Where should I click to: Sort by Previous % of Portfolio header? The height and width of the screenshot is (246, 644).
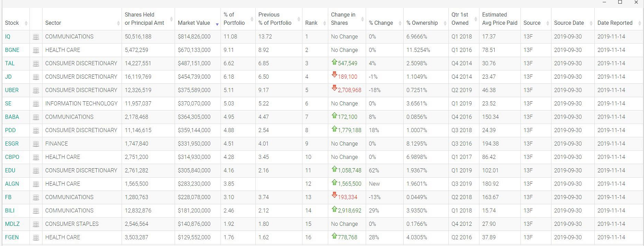coord(278,19)
